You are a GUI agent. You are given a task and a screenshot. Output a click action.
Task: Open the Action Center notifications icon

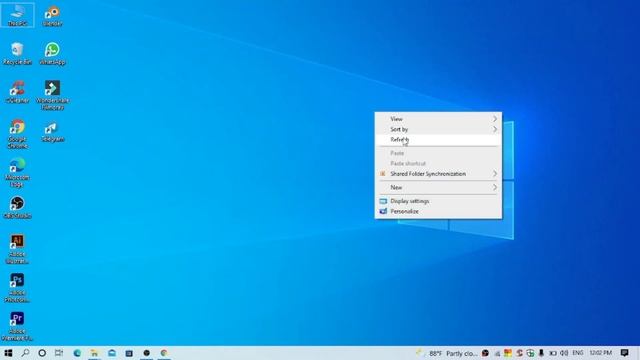tap(624, 353)
